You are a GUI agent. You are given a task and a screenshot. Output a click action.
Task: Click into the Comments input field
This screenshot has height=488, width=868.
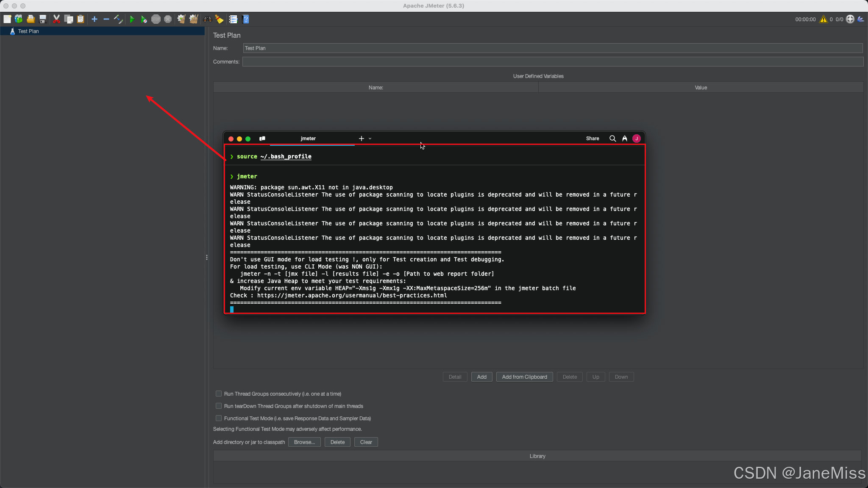coord(553,62)
